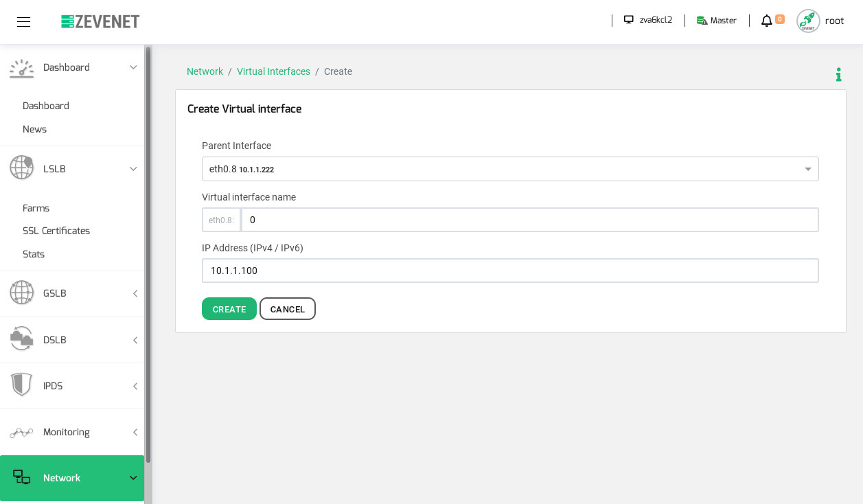Click the root username label
The height and width of the screenshot is (504, 863).
[835, 21]
